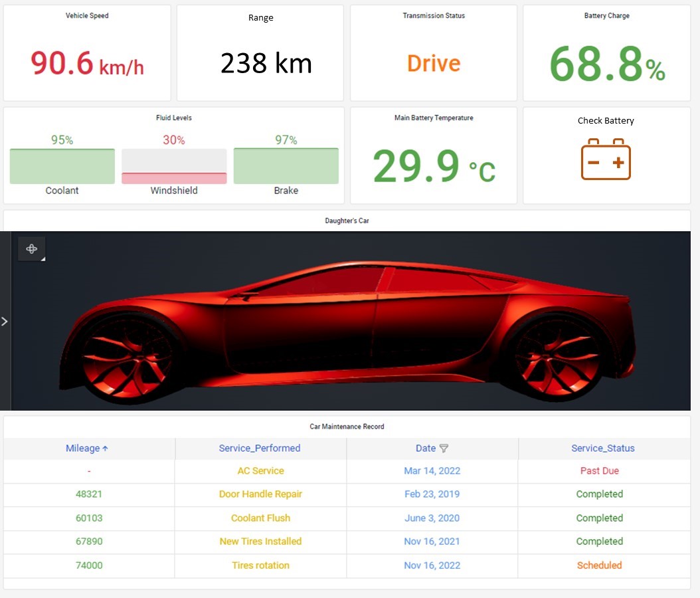Click the pan/move control icon in 3D view

pos(31,249)
